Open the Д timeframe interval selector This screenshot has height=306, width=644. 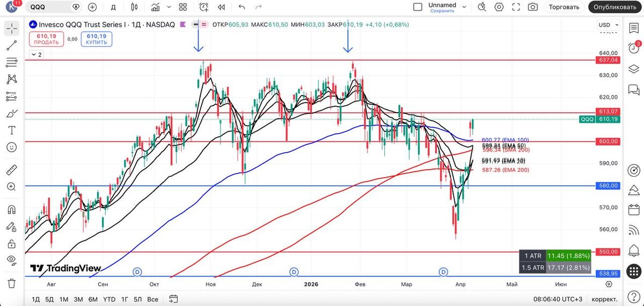113,7
